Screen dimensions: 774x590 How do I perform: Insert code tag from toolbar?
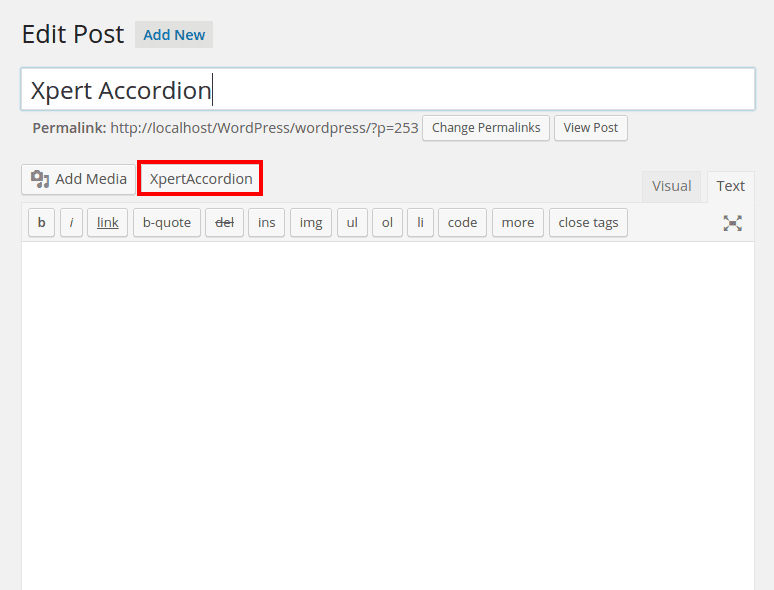click(x=462, y=222)
